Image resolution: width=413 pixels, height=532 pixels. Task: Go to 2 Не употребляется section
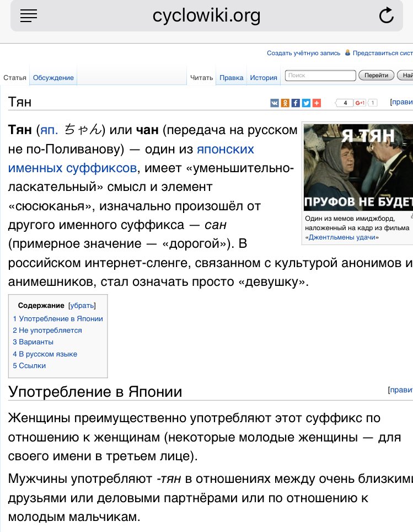[47, 330]
